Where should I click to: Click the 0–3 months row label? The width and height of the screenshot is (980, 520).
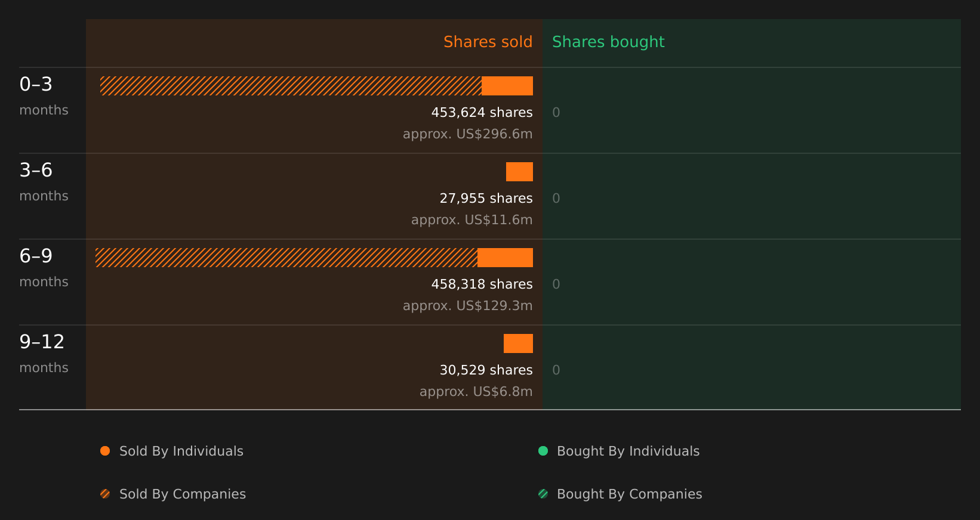coord(44,96)
